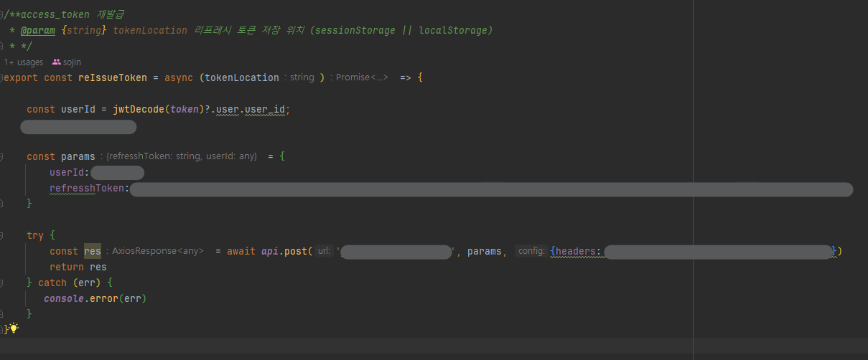Image resolution: width=868 pixels, height=360 pixels.
Task: Click the AxiosResponse<any> type hint
Action: (157, 251)
